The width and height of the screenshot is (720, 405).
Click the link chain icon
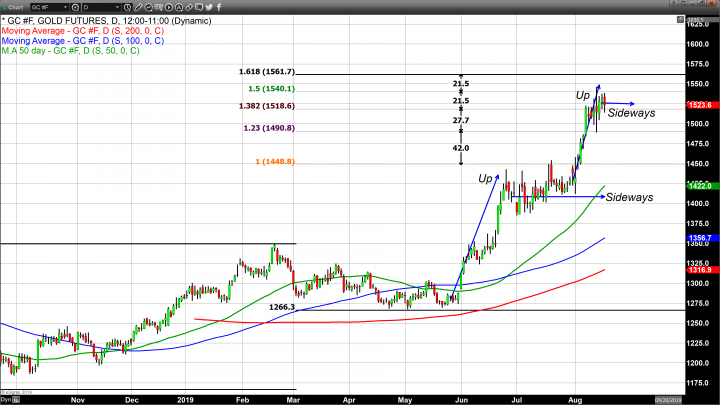[189, 7]
